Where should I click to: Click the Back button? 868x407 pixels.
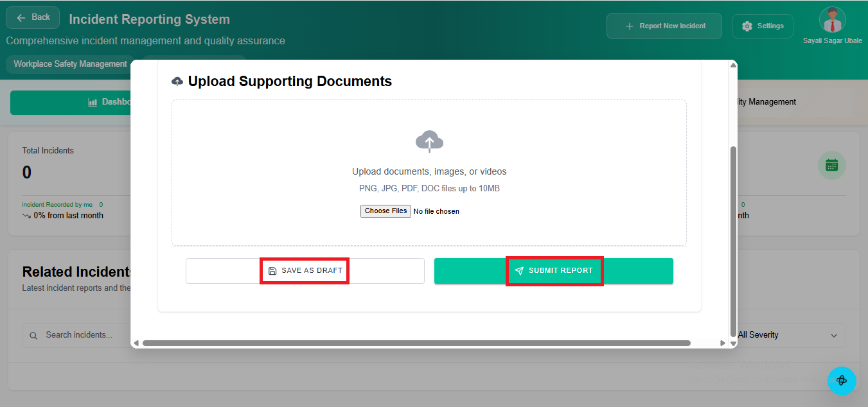32,17
